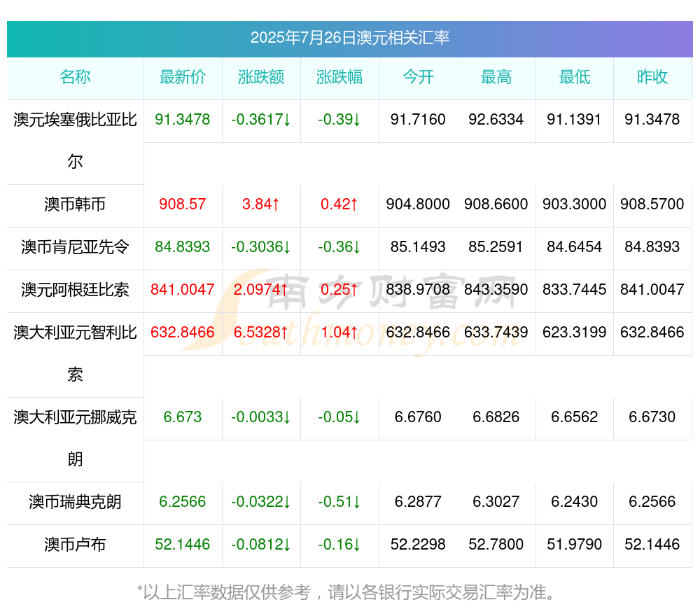This screenshot has width=700, height=614.
Task: Click change percent -0.39↓
Action: pyautogui.click(x=339, y=119)
